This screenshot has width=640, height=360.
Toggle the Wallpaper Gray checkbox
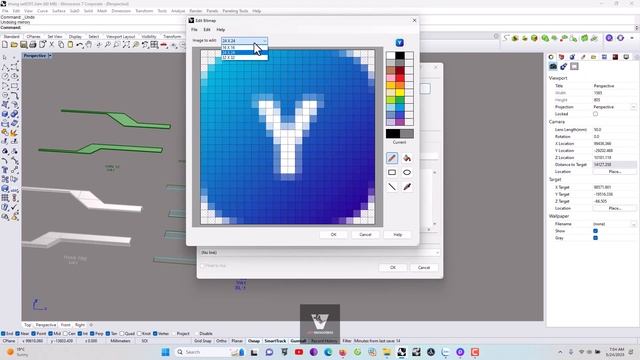596,238
